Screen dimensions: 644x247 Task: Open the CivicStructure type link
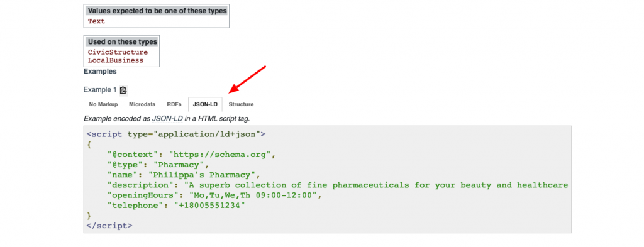(118, 53)
